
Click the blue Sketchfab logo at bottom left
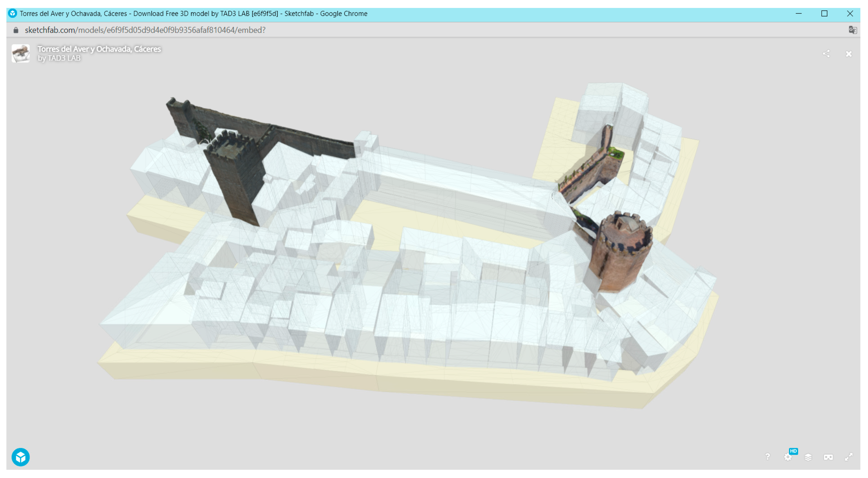pos(20,457)
